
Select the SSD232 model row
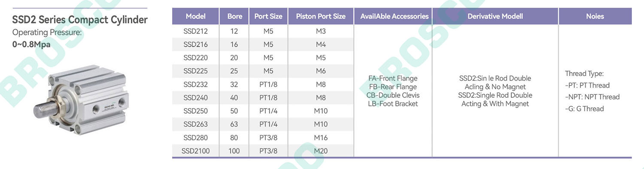[x=263, y=84]
